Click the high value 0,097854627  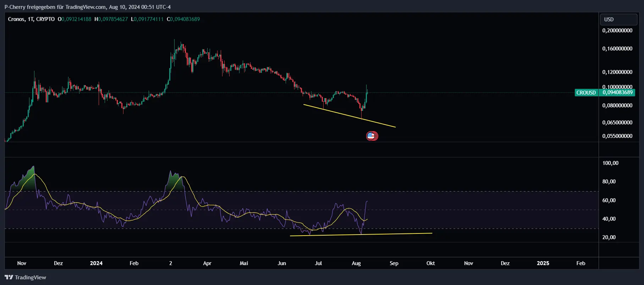(113, 19)
